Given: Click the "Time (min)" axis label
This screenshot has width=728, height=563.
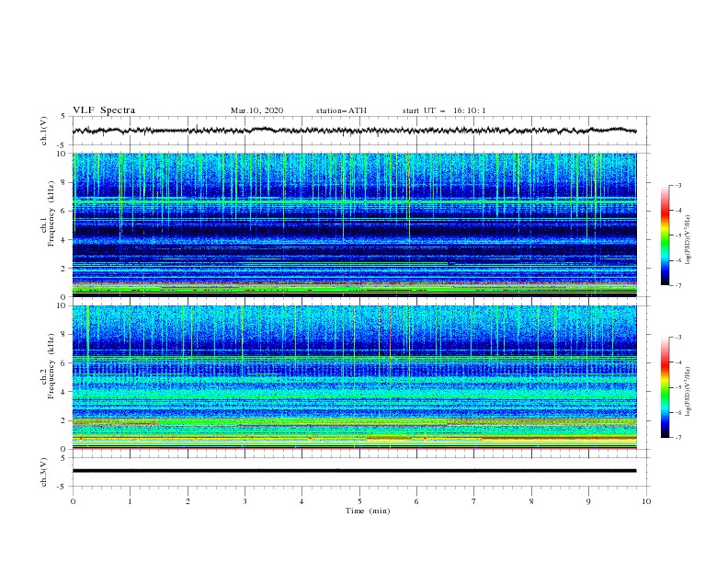Looking at the screenshot, I should coord(368,511).
